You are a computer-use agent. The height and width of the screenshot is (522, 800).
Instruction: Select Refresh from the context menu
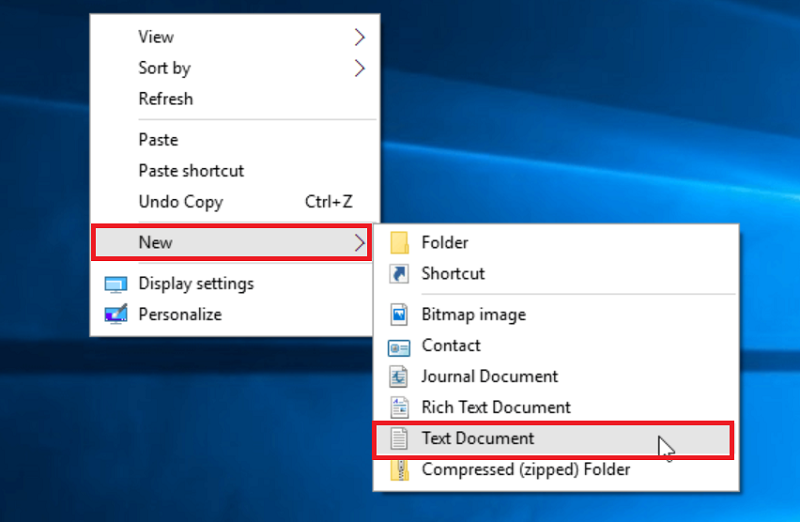(166, 99)
